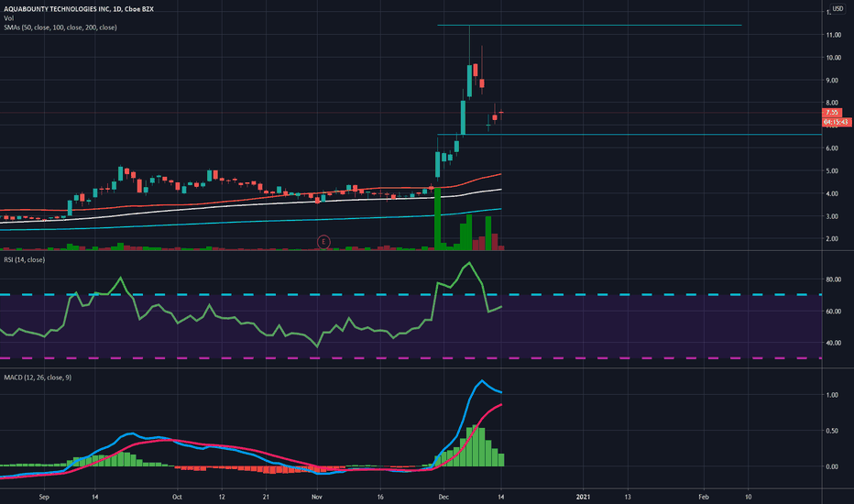Click the 'Sep' time axis label
This screenshot has height=504, width=854.
44,497
